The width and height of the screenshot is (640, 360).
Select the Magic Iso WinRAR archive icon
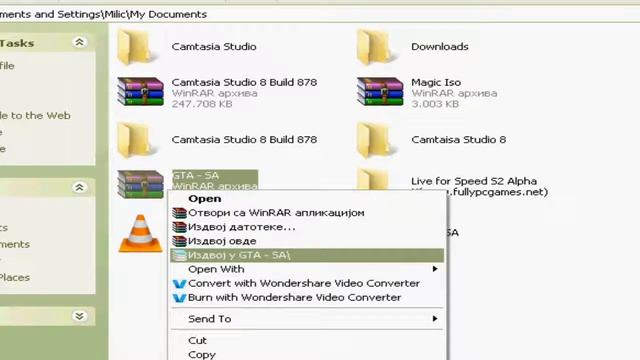(x=380, y=92)
